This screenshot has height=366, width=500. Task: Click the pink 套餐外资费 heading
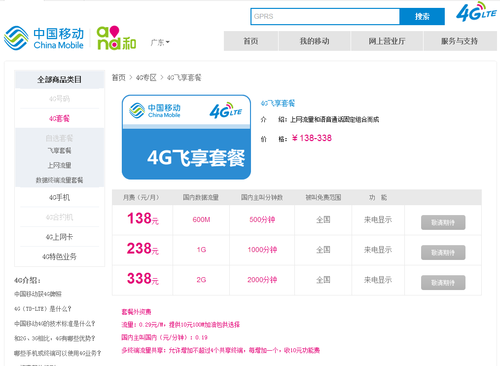[x=136, y=312]
